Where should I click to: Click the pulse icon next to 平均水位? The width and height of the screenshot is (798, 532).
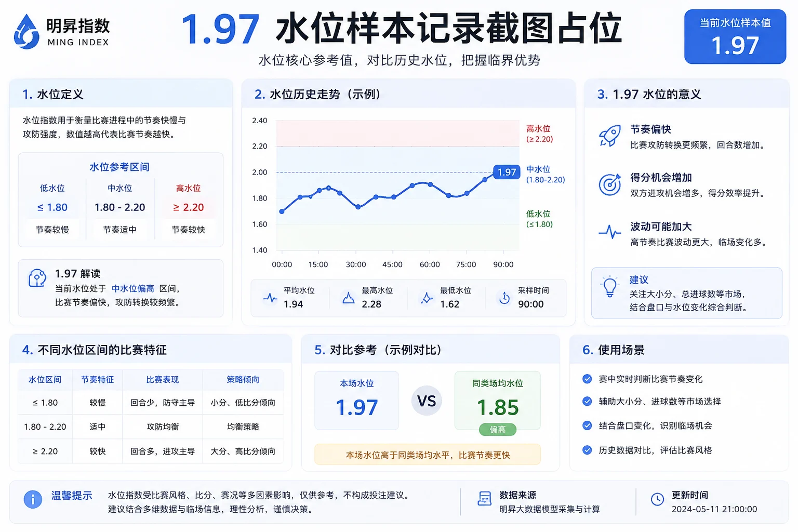point(270,298)
